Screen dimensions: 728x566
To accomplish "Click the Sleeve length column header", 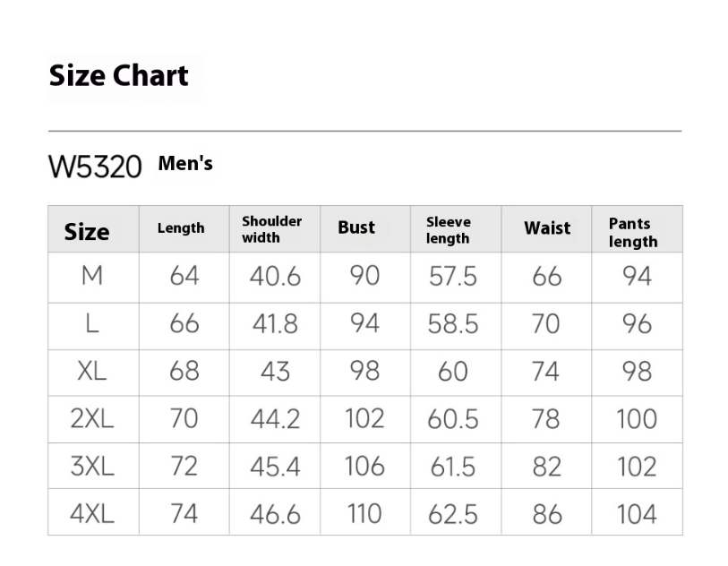I will click(x=448, y=230).
